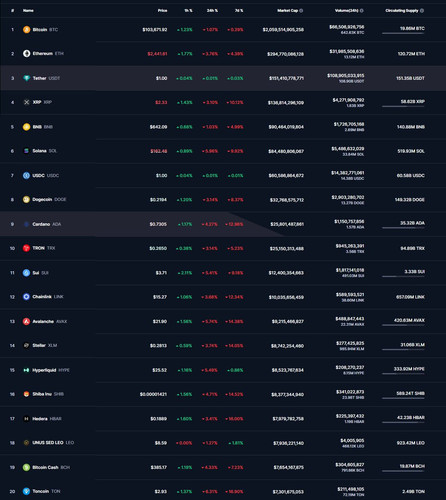Viewport: 446px width, 500px height.
Task: Sort by the 24h % column header
Action: point(212,11)
